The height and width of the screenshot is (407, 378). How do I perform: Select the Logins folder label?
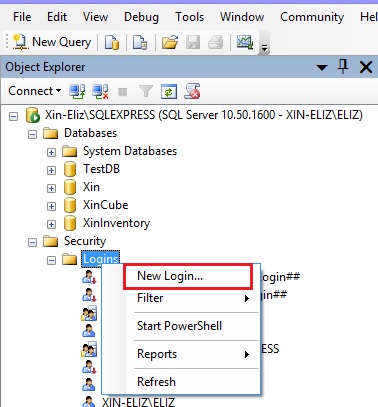[x=101, y=259]
